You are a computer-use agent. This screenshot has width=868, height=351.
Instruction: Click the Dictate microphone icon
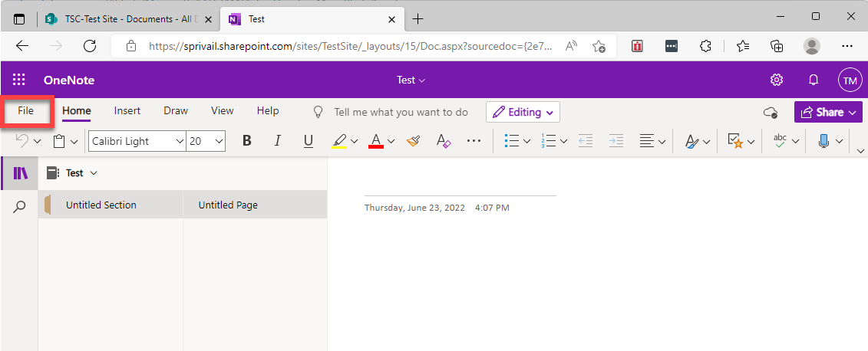[824, 141]
